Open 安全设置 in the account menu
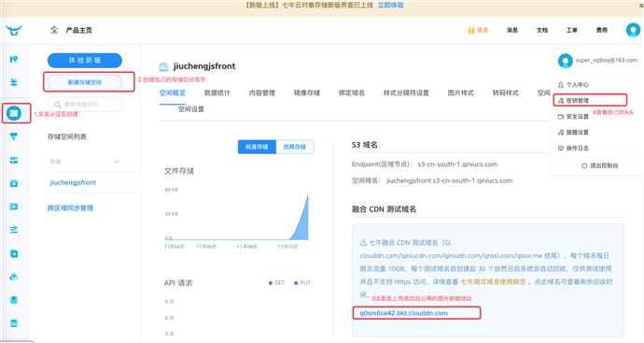Viewport: 644px width, 343px height. point(573,117)
